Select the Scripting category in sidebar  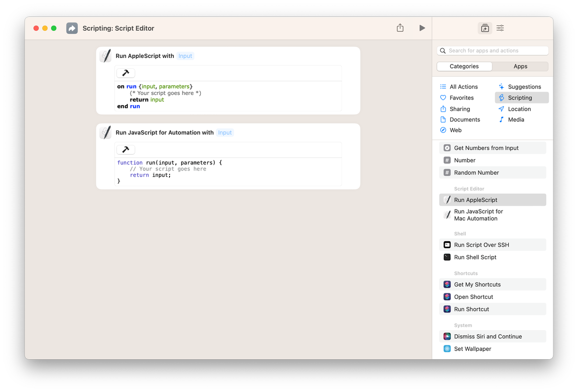pyautogui.click(x=522, y=97)
